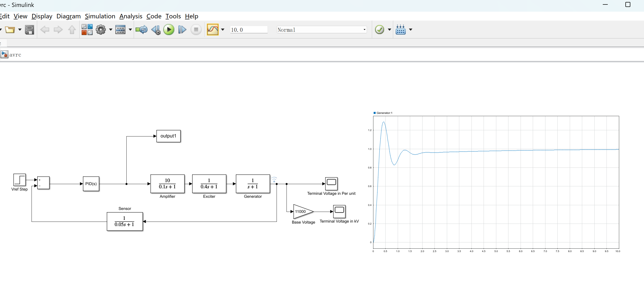Select the Vref Step block
This screenshot has width=644, height=298.
20,180
